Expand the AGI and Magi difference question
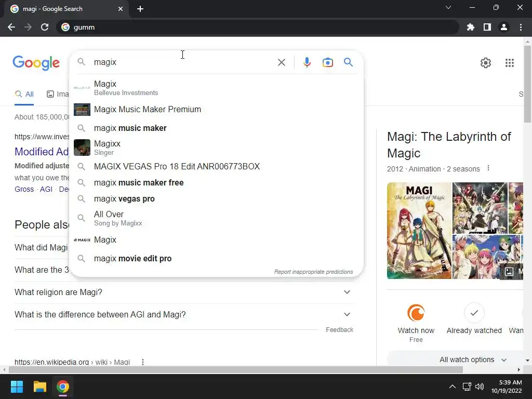 [183, 314]
